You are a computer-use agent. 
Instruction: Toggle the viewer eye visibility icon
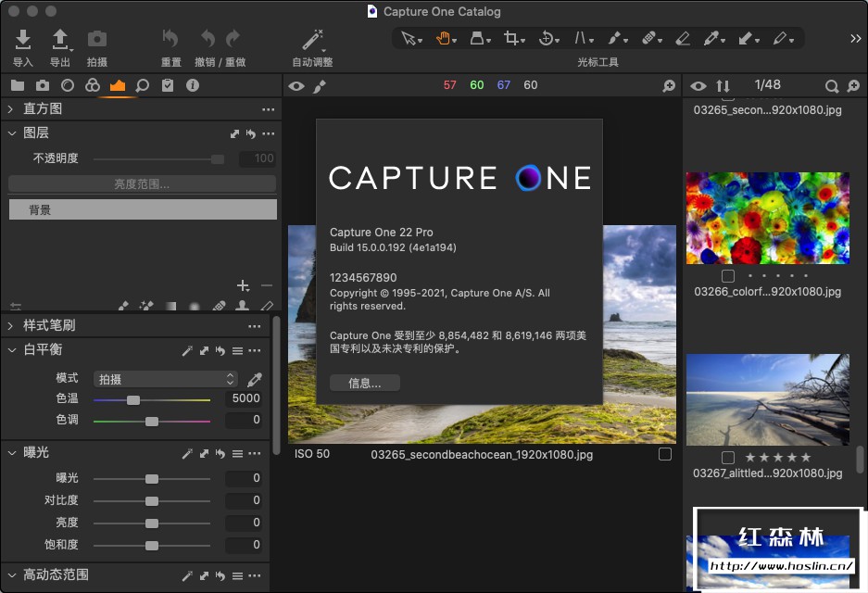click(296, 86)
